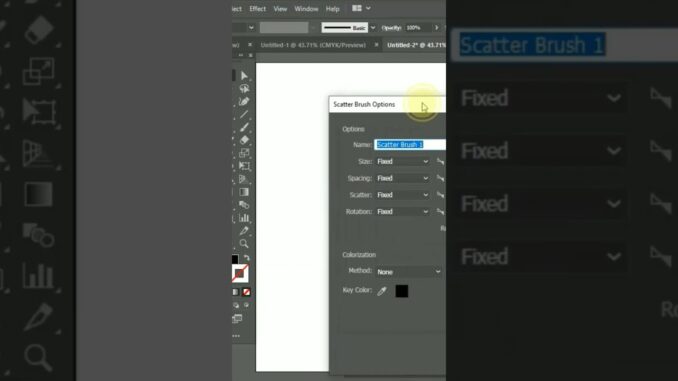Open the Effect menu
Screen dimensions: 678x381
pyautogui.click(x=258, y=9)
